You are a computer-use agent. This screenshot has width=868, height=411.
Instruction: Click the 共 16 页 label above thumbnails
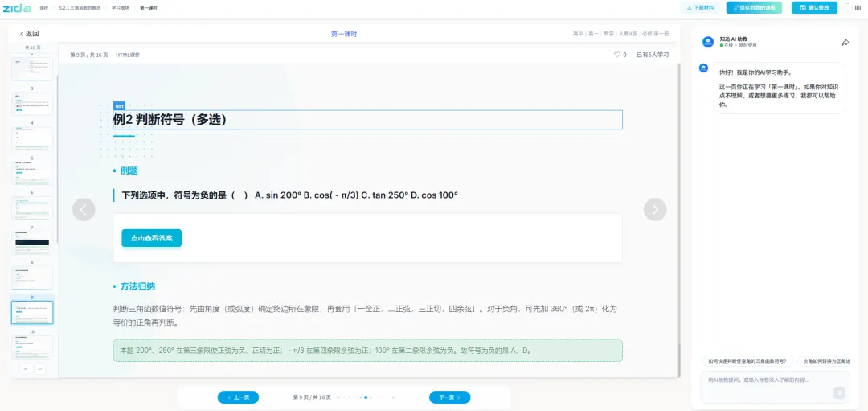tap(32, 47)
